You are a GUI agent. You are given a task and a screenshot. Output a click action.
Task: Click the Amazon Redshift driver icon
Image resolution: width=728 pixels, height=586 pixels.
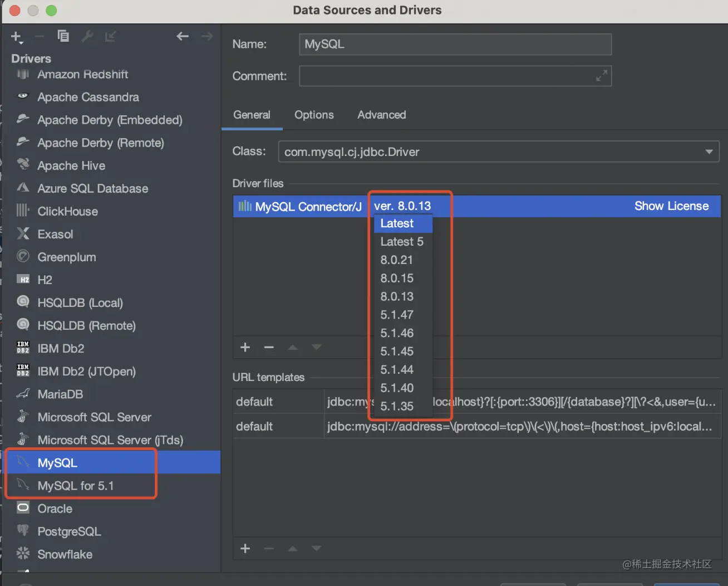coord(23,74)
